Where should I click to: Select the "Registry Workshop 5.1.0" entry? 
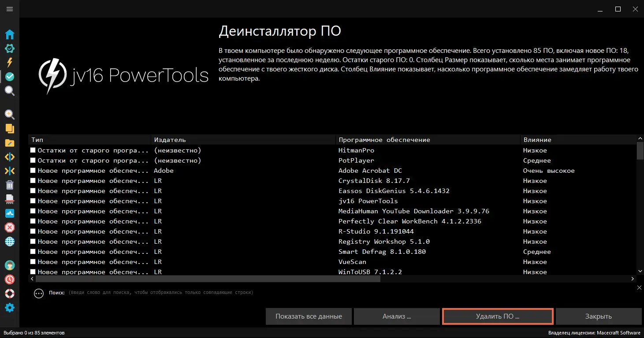384,241
